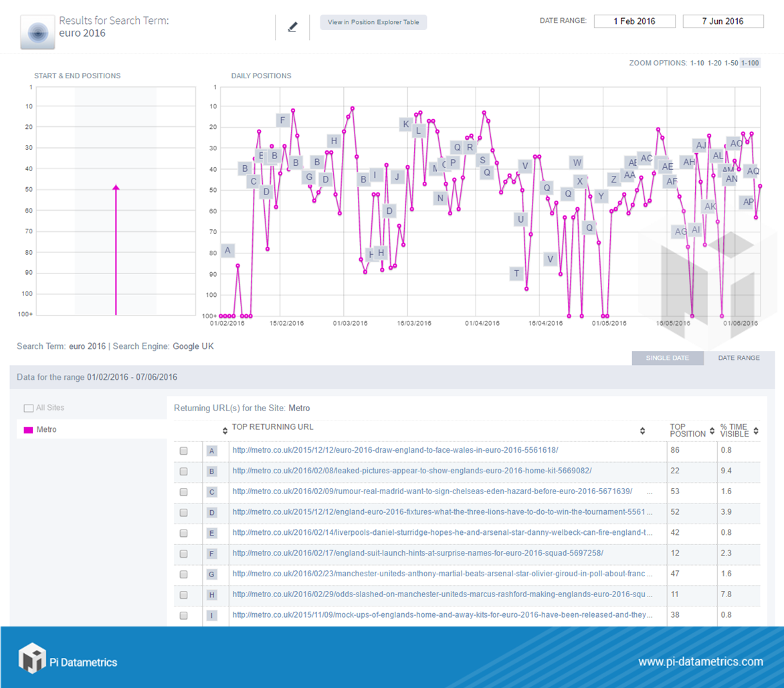Screen dimensions: 784x688
Task: Click chart marker Z on daily positions
Action: (x=613, y=179)
